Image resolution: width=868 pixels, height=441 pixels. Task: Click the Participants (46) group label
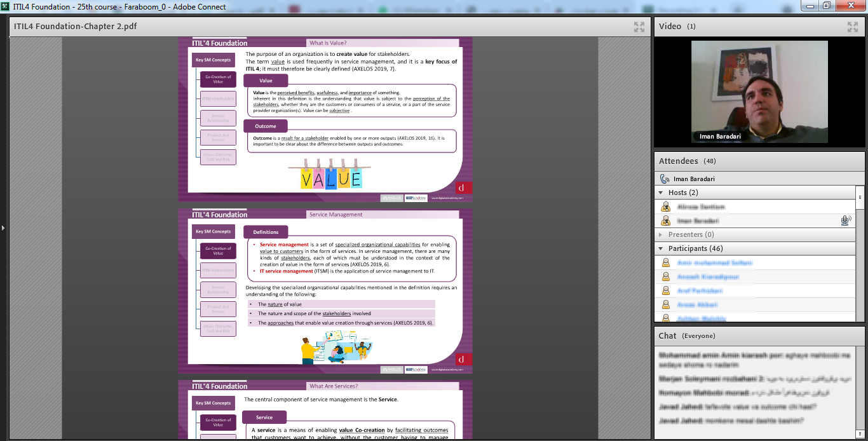pos(696,248)
